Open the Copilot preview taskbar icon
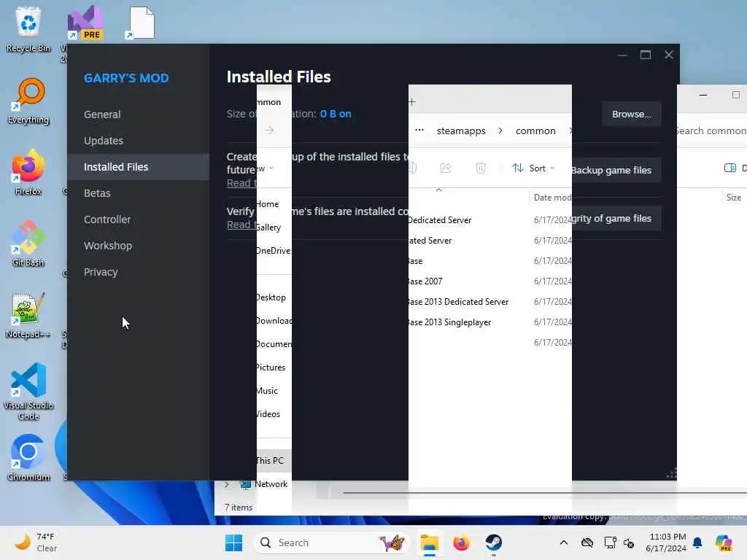 point(724,542)
